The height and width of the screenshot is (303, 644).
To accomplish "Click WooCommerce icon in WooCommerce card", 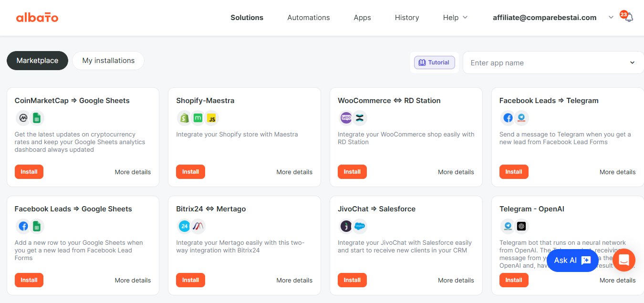I will [x=346, y=118].
